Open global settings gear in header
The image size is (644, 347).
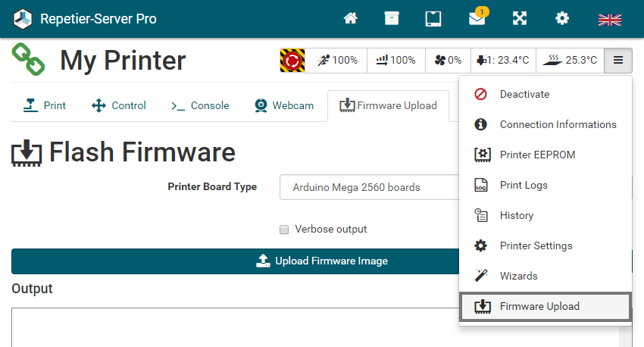click(x=562, y=18)
